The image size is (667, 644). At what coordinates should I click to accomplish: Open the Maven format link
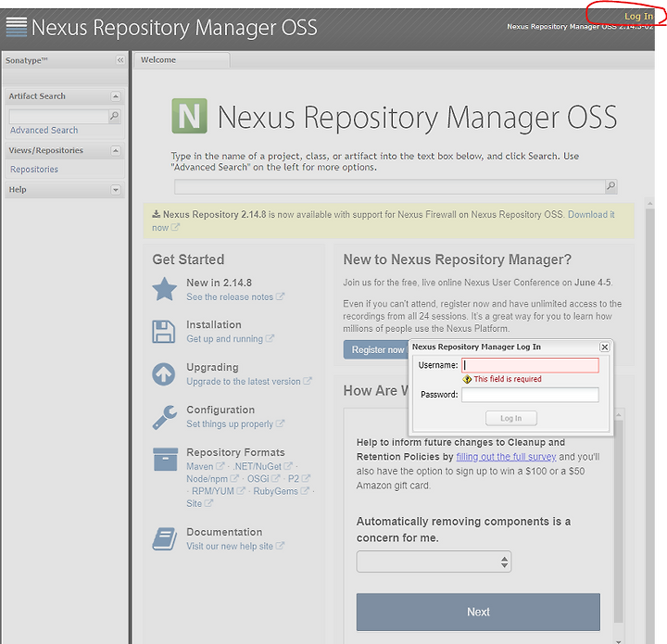pyautogui.click(x=199, y=467)
